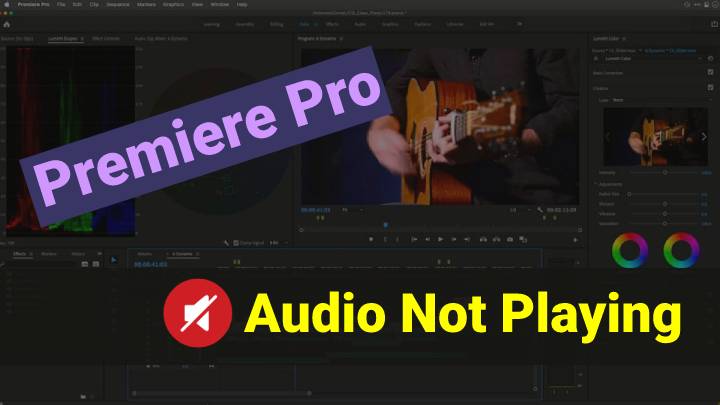Select the Effect Controls panel tab
The height and width of the screenshot is (405, 720).
pyautogui.click(x=106, y=39)
